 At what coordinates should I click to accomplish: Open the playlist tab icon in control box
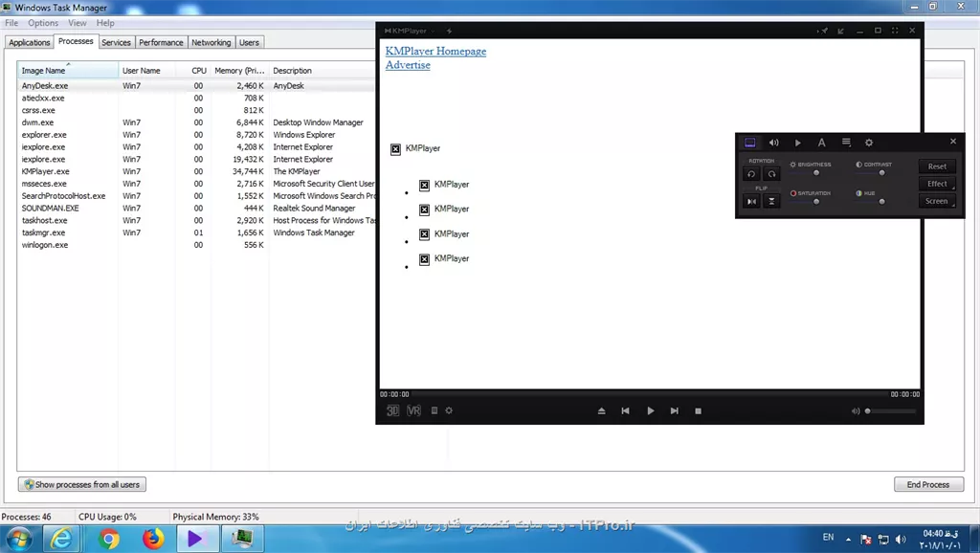coord(846,143)
